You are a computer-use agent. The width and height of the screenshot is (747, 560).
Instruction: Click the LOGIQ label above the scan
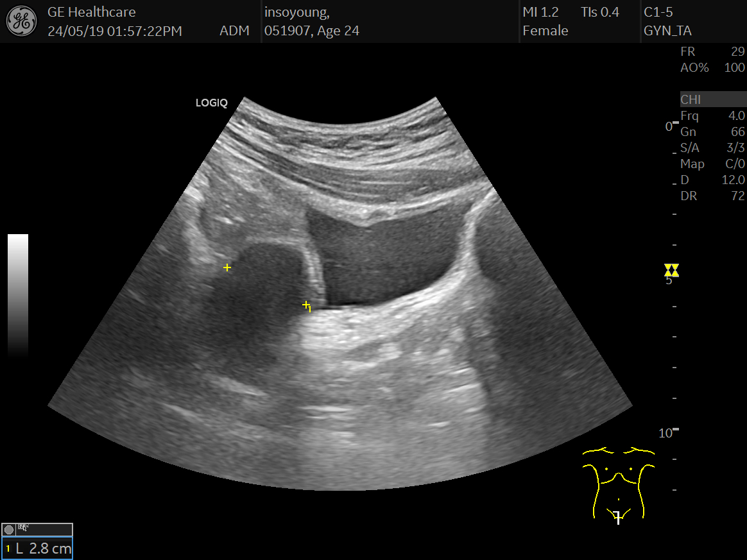click(x=211, y=103)
